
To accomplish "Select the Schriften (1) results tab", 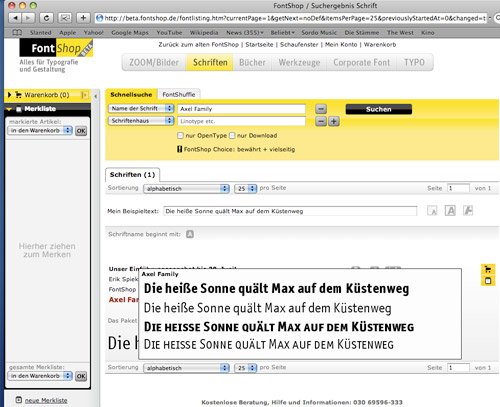I will click(x=132, y=175).
